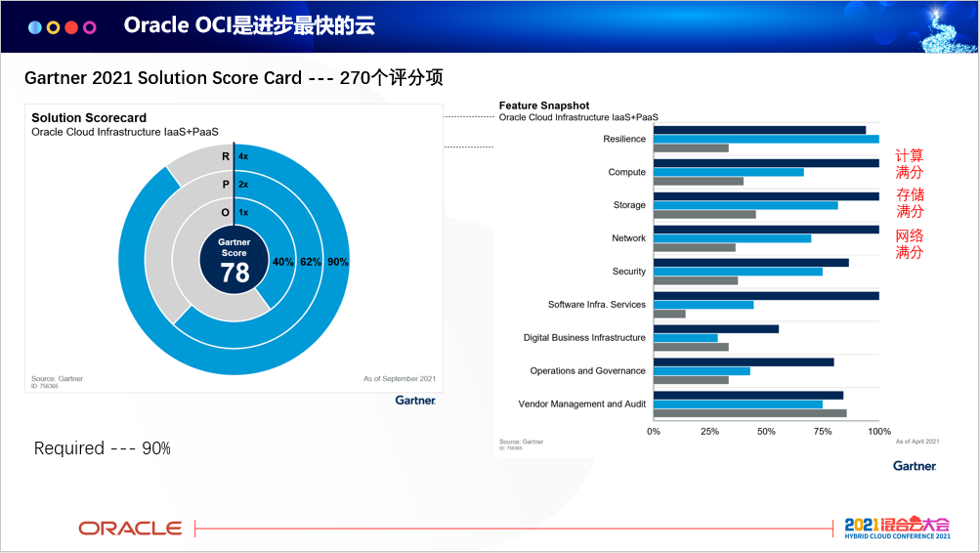Image resolution: width=980 pixels, height=553 pixels.
Task: Click the light blue Resilience bar
Action: pos(766,139)
